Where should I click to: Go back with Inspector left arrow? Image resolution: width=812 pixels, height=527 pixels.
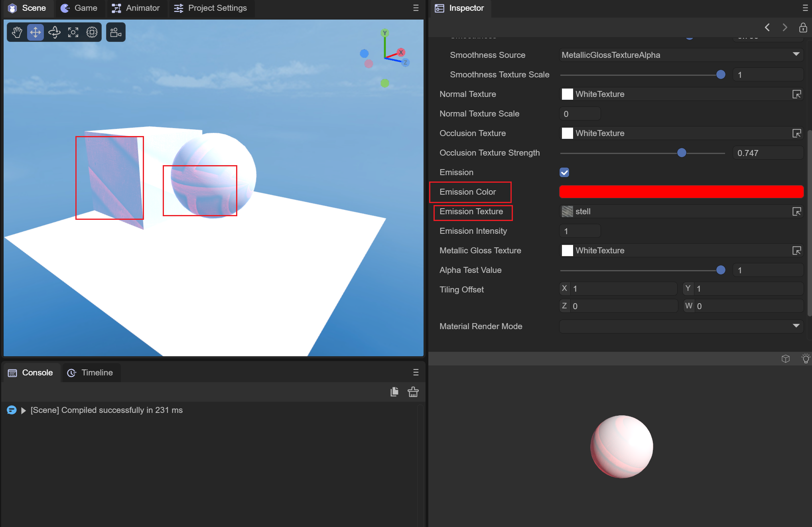point(767,28)
